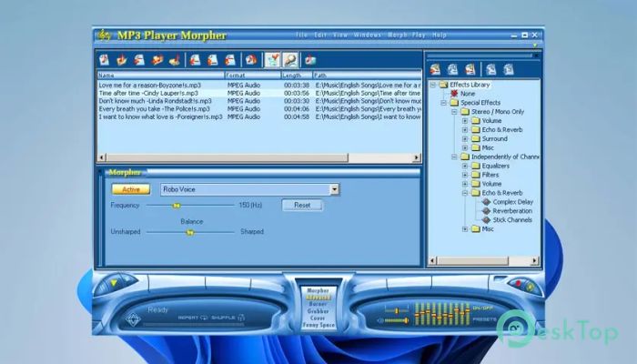Select the Complex Delay effect
The image size is (637, 364).
tap(508, 202)
